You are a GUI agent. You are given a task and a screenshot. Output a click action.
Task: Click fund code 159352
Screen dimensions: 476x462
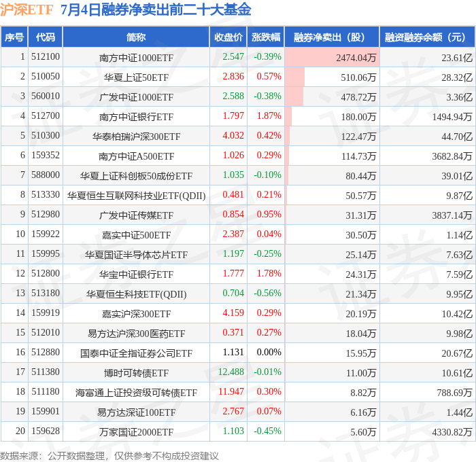[46, 155]
